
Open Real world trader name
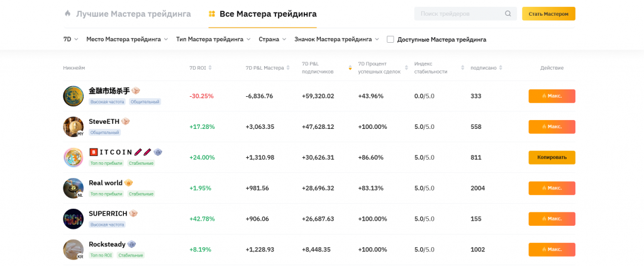[x=106, y=182]
